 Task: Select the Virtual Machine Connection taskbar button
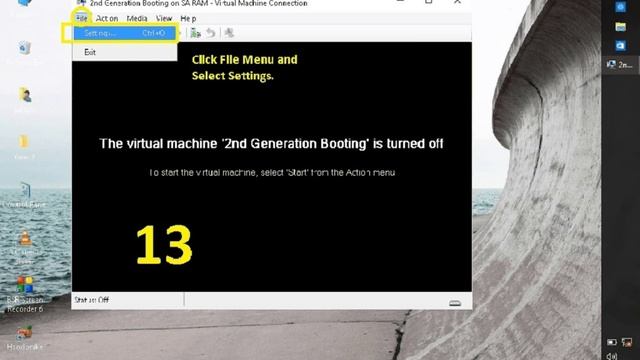click(620, 64)
